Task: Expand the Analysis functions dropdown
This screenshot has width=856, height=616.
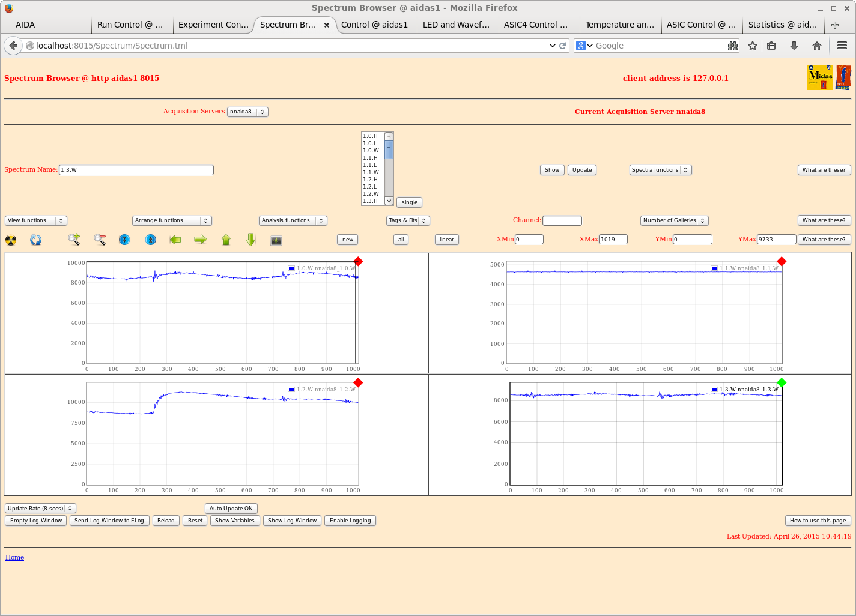Action: coord(293,220)
